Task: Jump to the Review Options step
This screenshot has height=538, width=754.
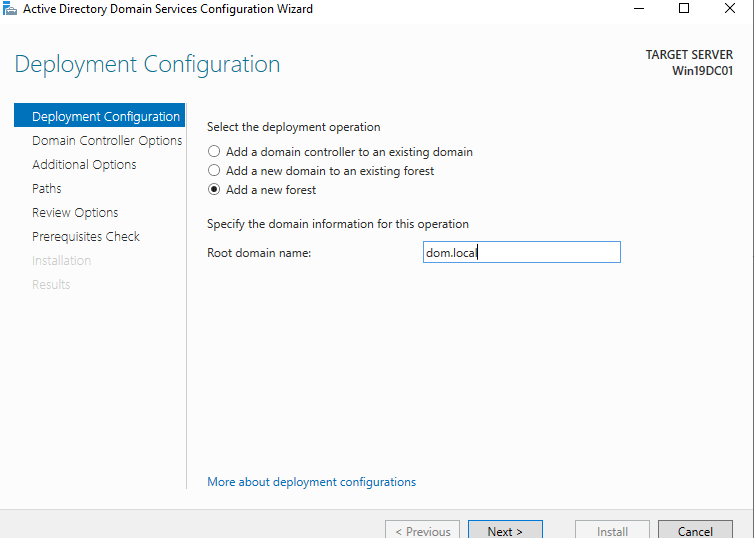Action: (75, 213)
